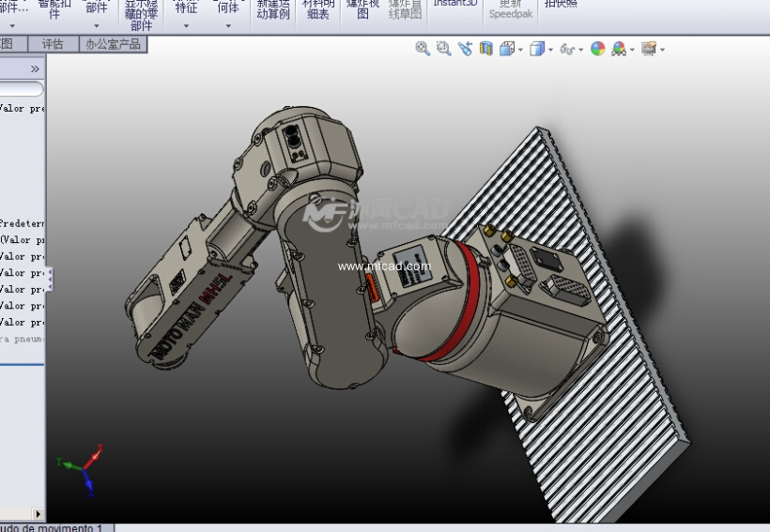Click the 爆炸直线草图 ribbon button
Image resolution: width=770 pixels, height=532 pixels.
pyautogui.click(x=405, y=8)
